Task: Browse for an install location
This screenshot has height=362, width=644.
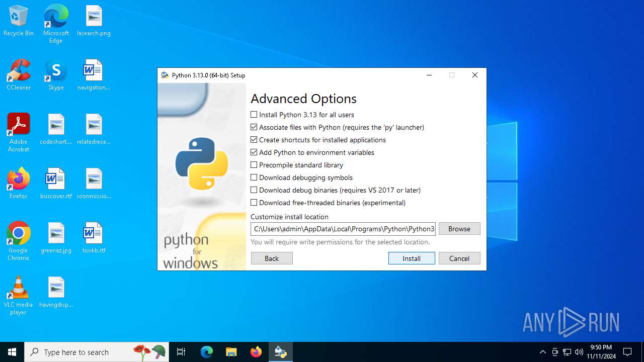Action: [459, 229]
